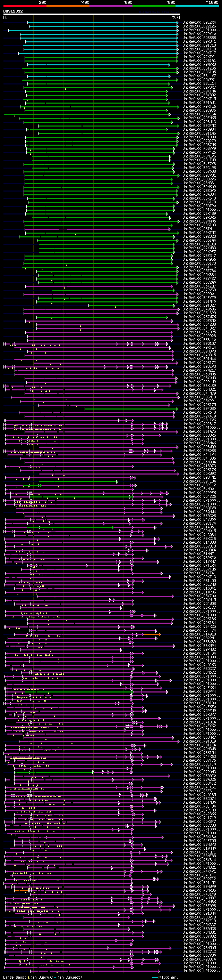
Task: Click hit UniRef100_B9GFM2
Action: click(x=199, y=125)
